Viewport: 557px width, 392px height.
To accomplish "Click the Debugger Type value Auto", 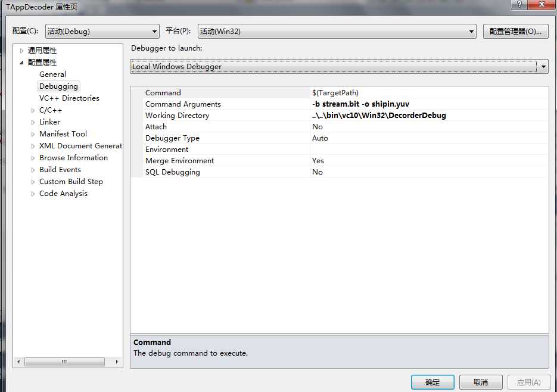I will [x=320, y=138].
